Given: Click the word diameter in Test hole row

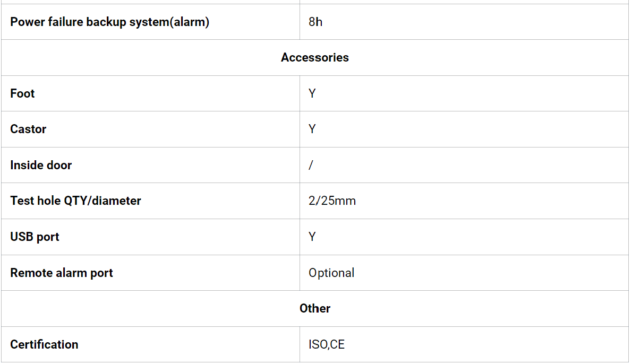Looking at the screenshot, I should [x=116, y=201].
